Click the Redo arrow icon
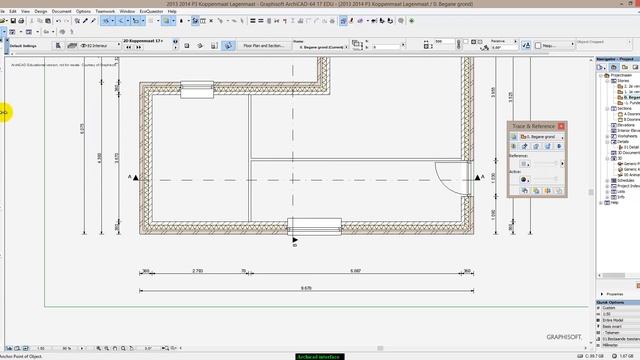The height and width of the screenshot is (360, 640). pyautogui.click(x=67, y=21)
